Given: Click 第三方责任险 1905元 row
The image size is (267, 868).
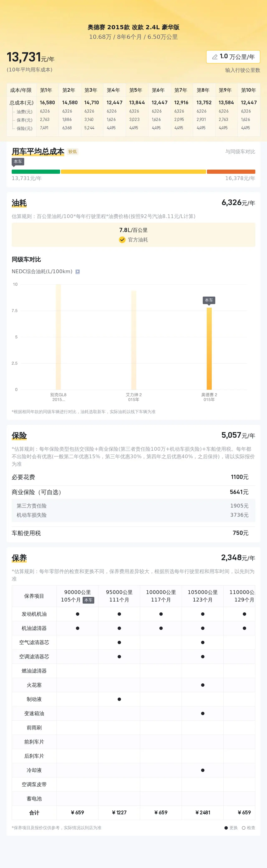Looking at the screenshot, I should point(133,506).
